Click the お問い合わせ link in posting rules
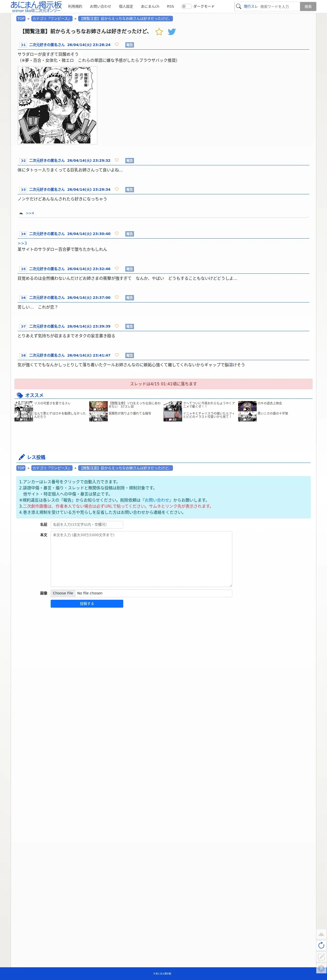This screenshot has height=980, width=327. tap(157, 500)
